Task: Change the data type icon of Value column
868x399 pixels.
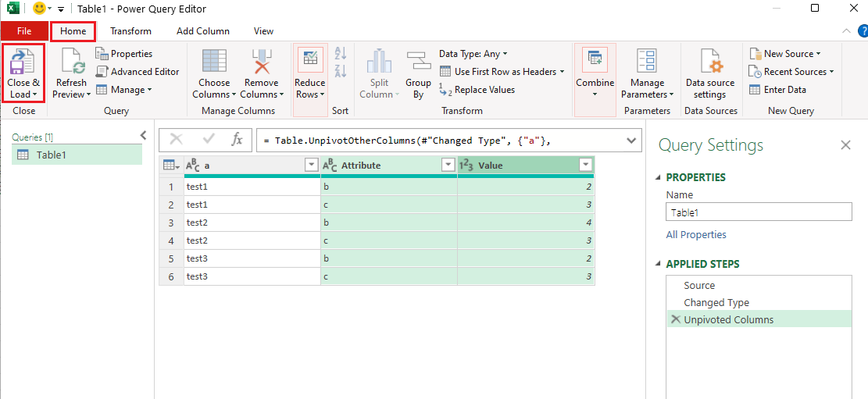Action: click(466, 165)
